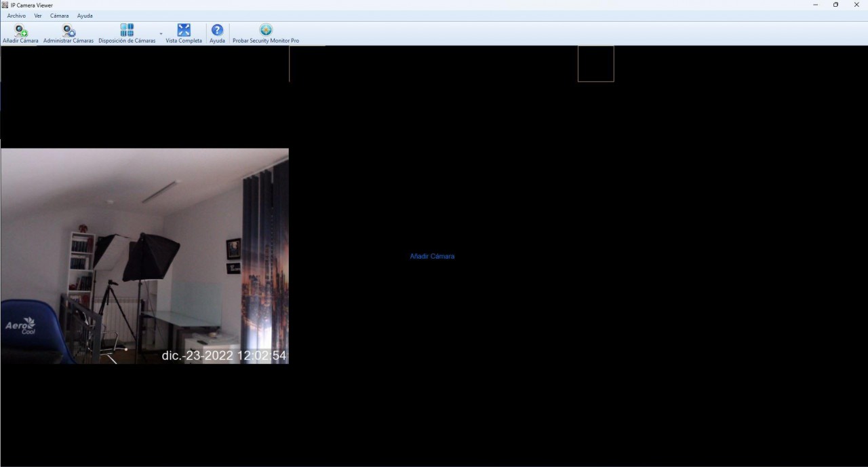This screenshot has width=868, height=467.
Task: Minimize the IP Camera Viewer window
Action: (815, 5)
